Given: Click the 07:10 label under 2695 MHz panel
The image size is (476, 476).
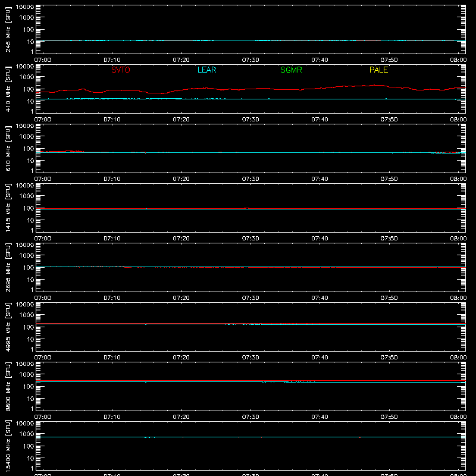Looking at the screenshot, I should coord(112,298).
